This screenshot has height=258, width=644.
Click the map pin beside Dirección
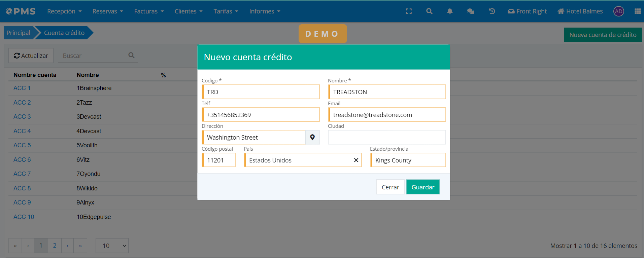(312, 137)
